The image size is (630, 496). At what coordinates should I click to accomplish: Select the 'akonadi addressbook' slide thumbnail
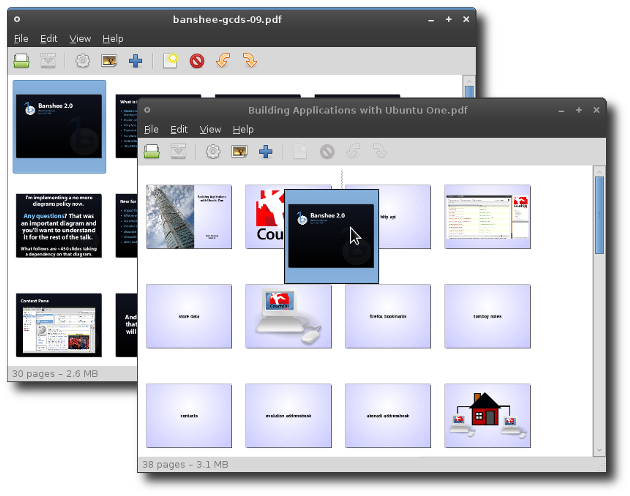pos(388,416)
